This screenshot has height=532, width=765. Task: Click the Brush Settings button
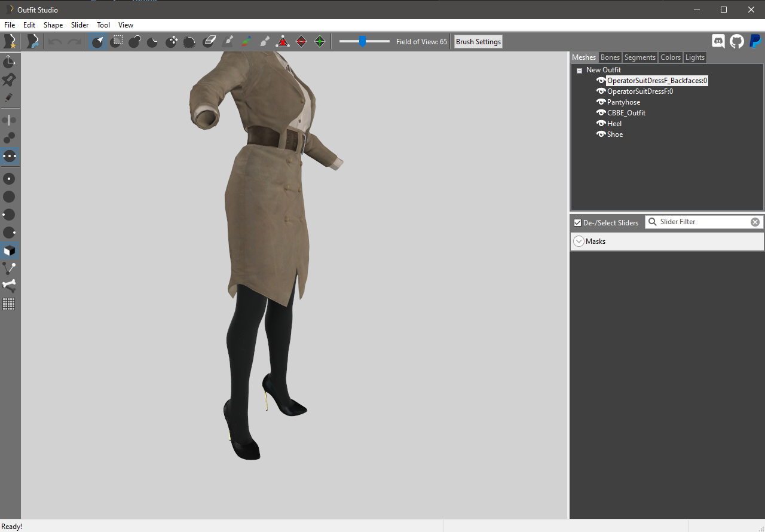[478, 42]
